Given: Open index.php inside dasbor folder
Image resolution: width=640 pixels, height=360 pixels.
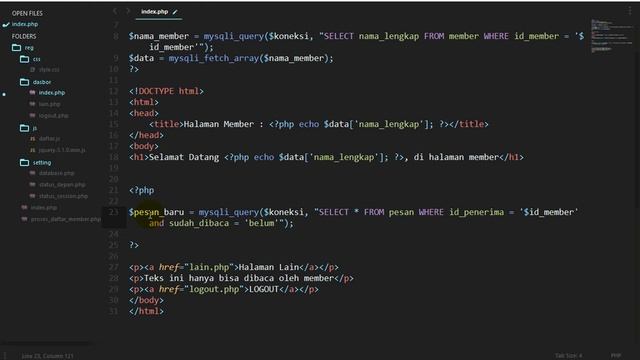Looking at the screenshot, I should point(52,93).
